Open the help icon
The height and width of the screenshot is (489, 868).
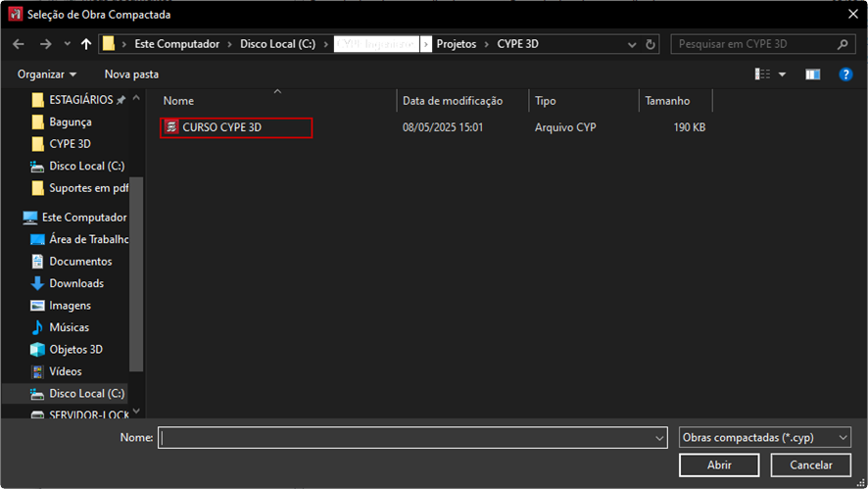(845, 74)
